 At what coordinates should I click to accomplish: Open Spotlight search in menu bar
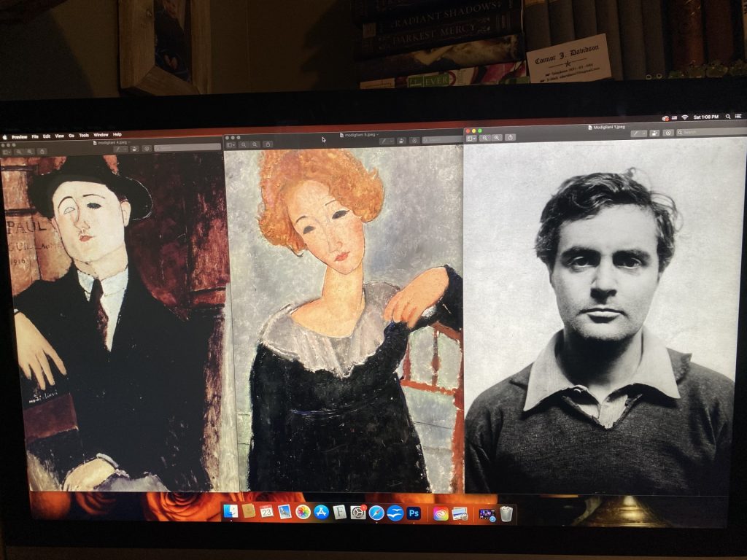728,117
